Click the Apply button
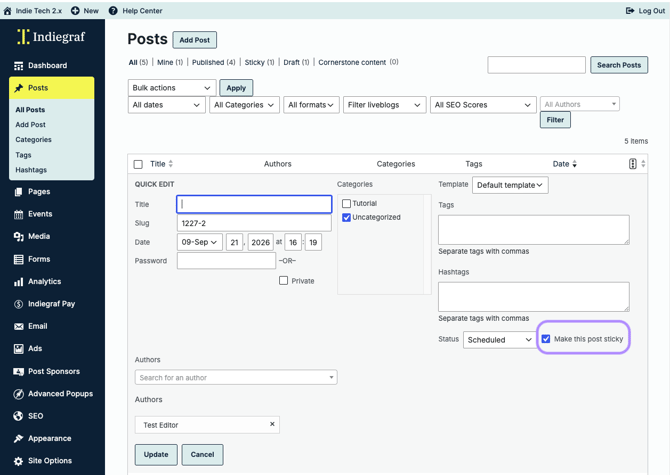The image size is (670, 475). [x=236, y=88]
